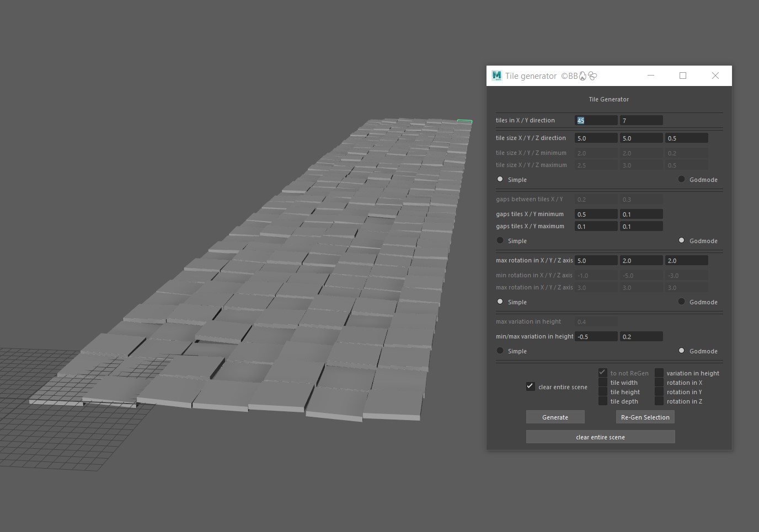The image size is (759, 532).
Task: Click the minimum height variation field showing -0.5
Action: pos(596,336)
